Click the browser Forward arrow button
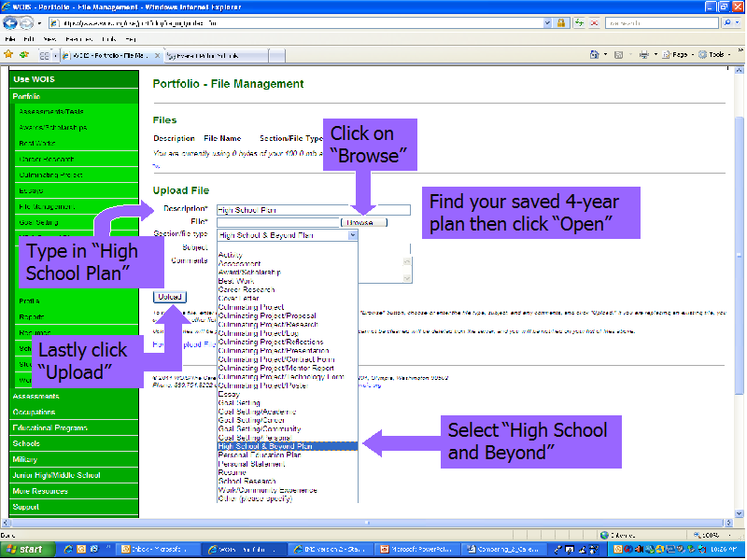The width and height of the screenshot is (747, 560). point(26,22)
